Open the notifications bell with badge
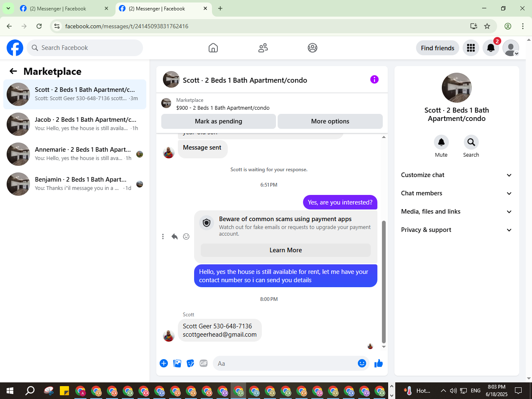 [491, 48]
